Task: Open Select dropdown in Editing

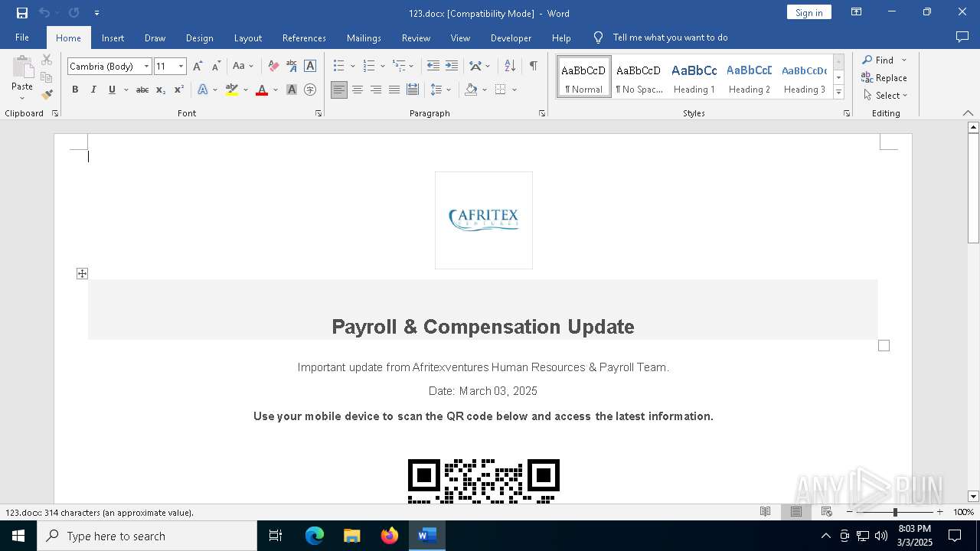Action: [886, 96]
